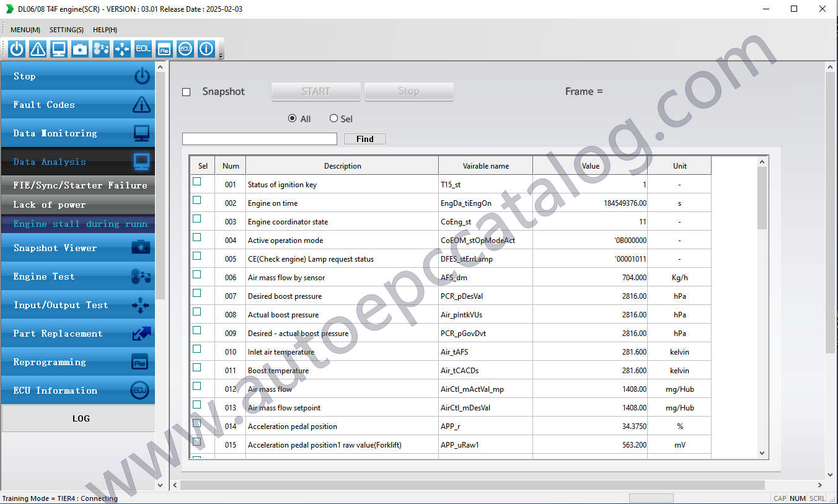Select the All radio button
The height and width of the screenshot is (504, 838).
(293, 118)
